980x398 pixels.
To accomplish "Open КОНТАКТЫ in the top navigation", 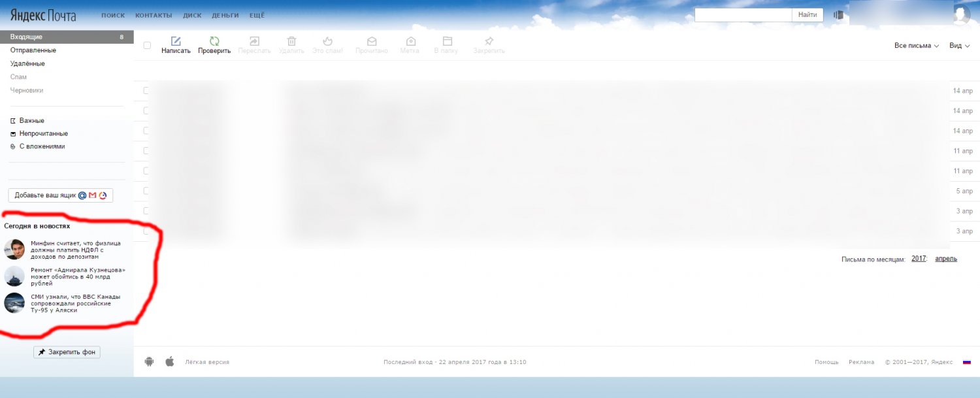I will pyautogui.click(x=154, y=15).
